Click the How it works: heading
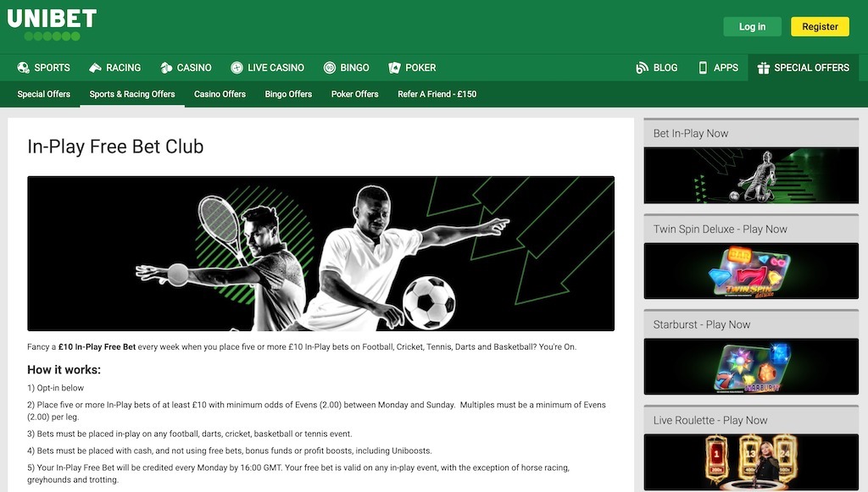The width and height of the screenshot is (868, 492). [x=64, y=370]
